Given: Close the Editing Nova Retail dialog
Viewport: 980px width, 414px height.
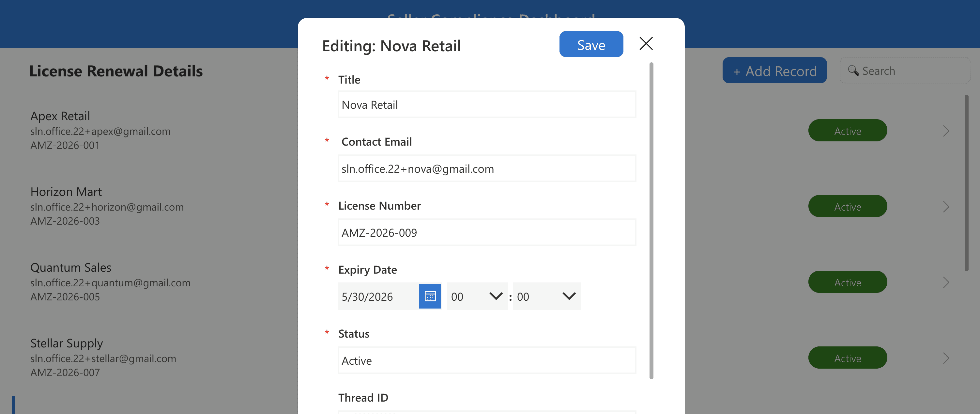Looking at the screenshot, I should pyautogui.click(x=646, y=43).
